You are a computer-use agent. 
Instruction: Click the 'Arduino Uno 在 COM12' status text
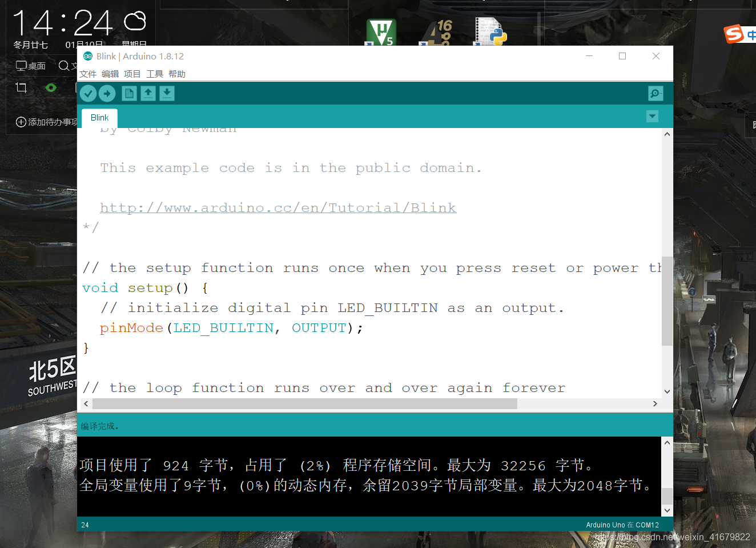coord(622,525)
